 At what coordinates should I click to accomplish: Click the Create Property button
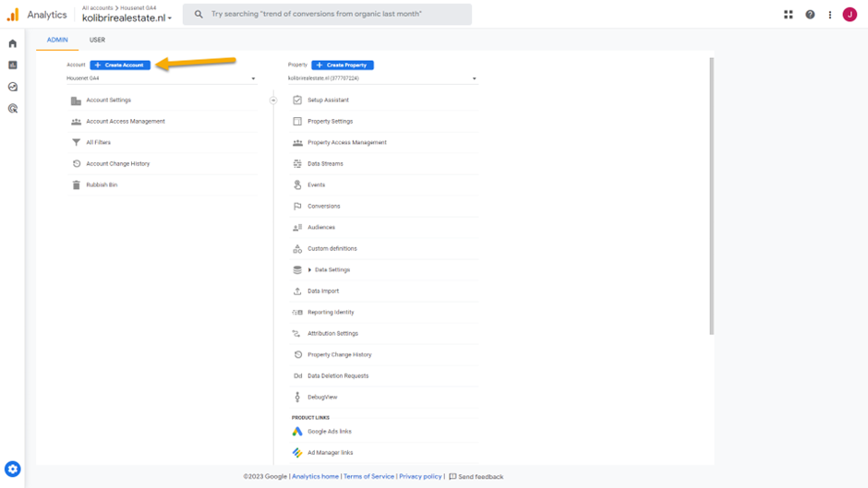[x=343, y=65]
